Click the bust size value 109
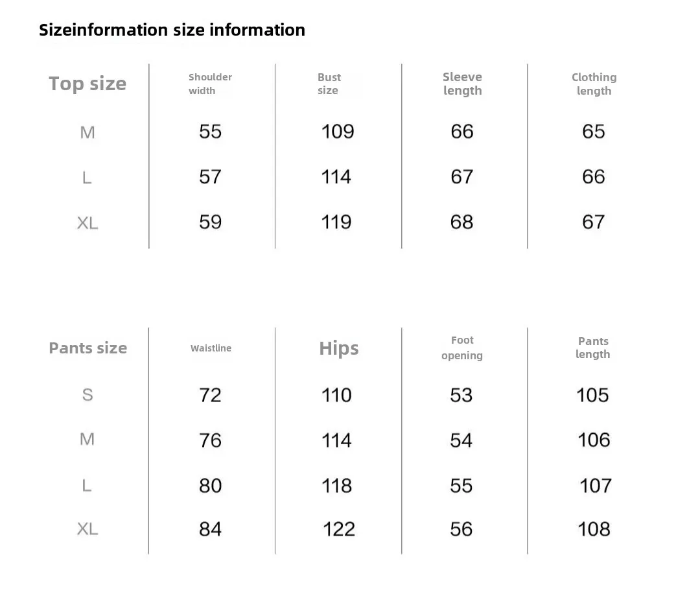 338,132
